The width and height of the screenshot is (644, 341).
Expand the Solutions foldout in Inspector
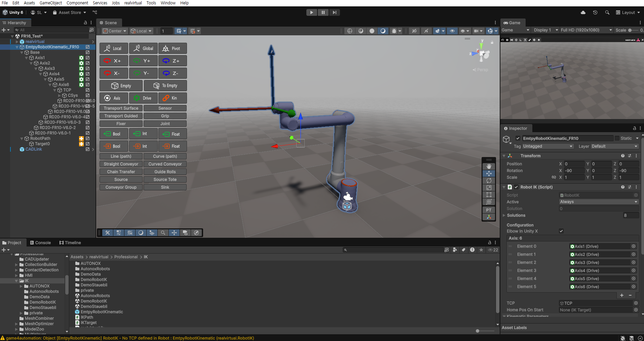(x=504, y=216)
